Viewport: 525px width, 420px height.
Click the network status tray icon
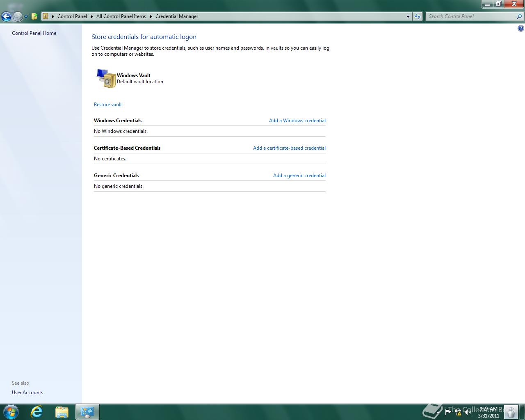pos(458,412)
